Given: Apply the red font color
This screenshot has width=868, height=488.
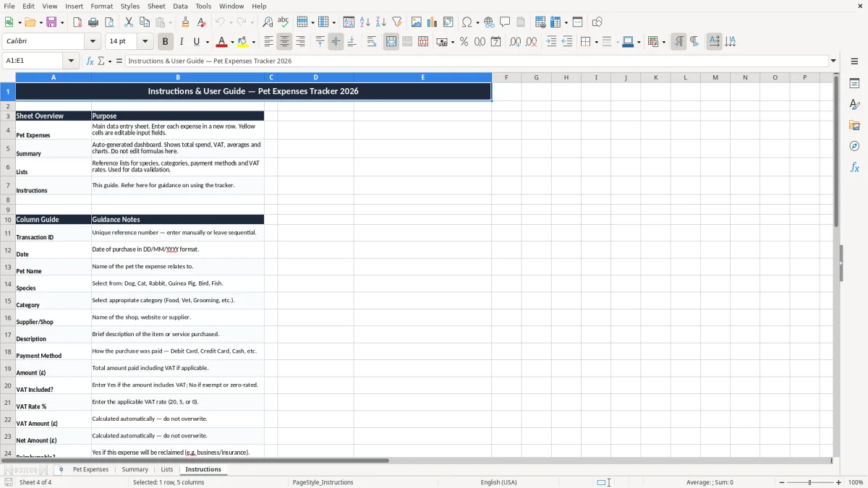Looking at the screenshot, I should 223,42.
